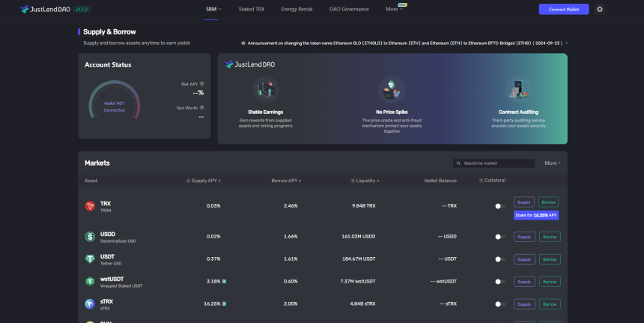Screen dimensions: 644x323
Task: Click USDD liquidity value 161.02M USDD
Action: (x=358, y=237)
